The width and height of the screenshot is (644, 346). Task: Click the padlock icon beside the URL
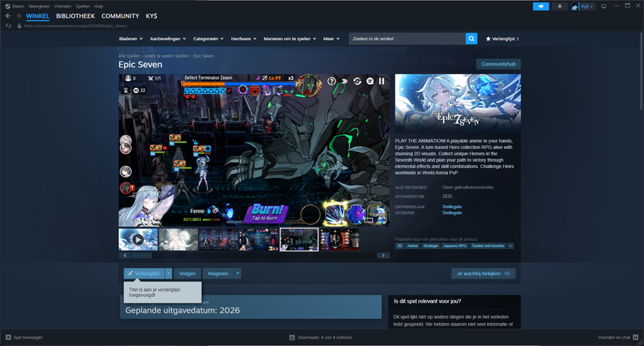click(19, 26)
